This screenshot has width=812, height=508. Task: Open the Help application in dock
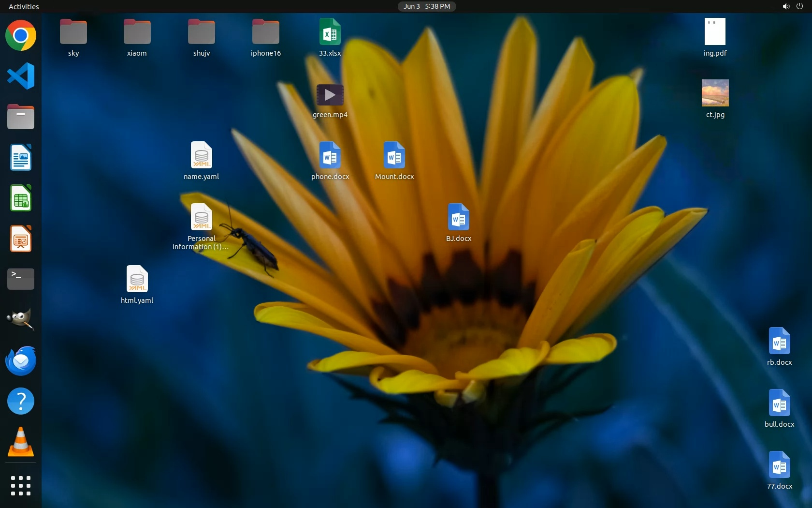pos(21,401)
